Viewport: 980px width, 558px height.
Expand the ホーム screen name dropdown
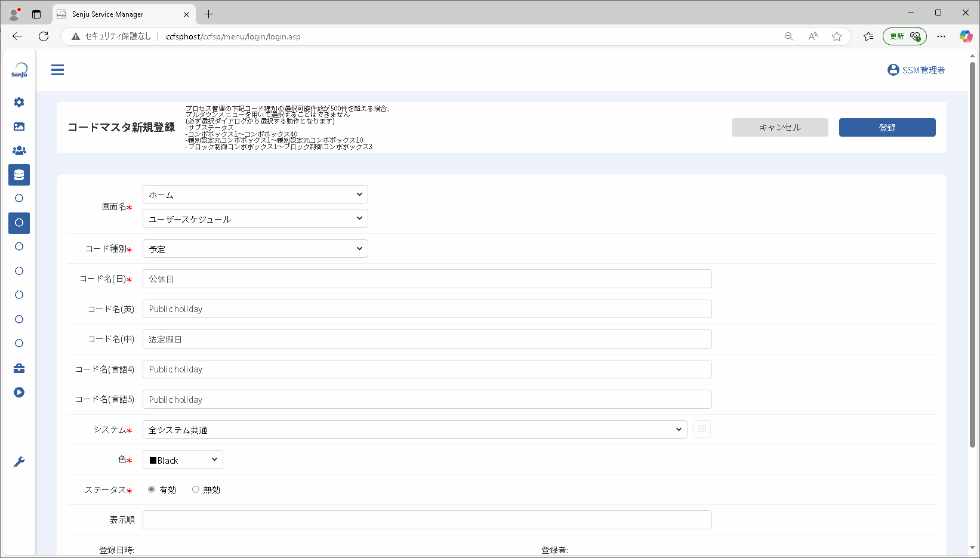(x=255, y=195)
